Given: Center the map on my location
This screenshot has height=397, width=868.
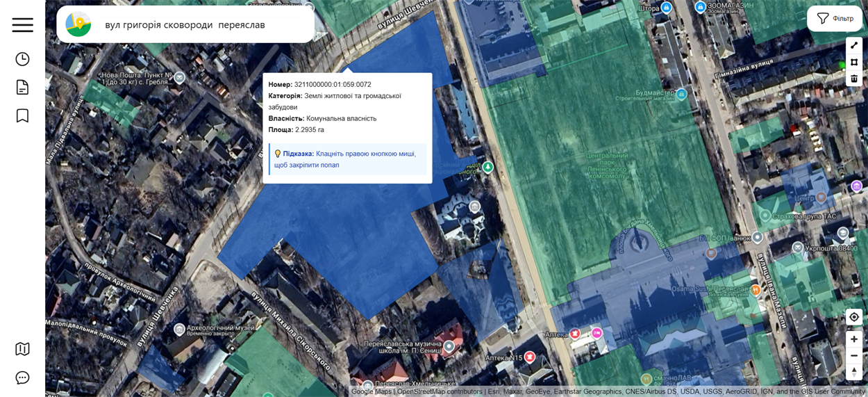Looking at the screenshot, I should coord(854,317).
